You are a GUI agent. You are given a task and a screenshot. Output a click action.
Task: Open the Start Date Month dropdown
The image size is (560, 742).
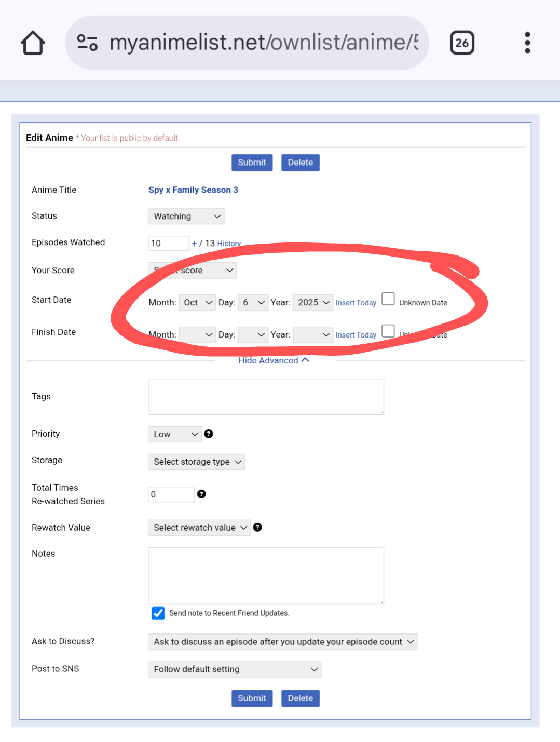(197, 303)
